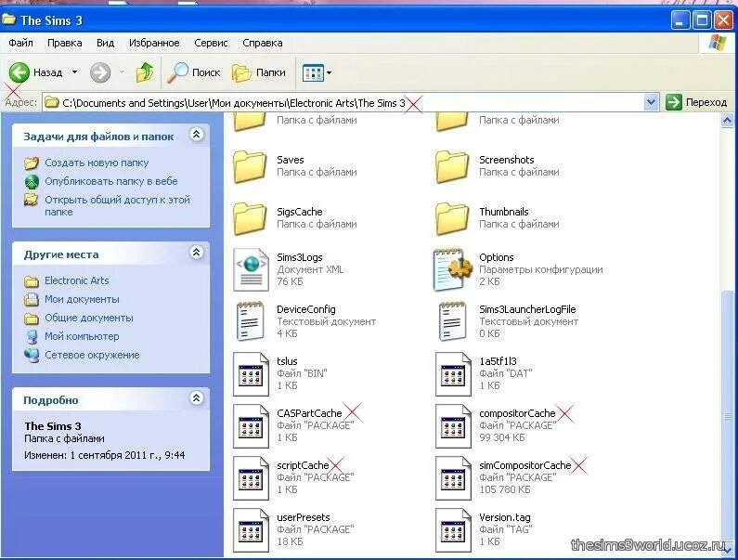Open the Forward button history dropdown arrow
The height and width of the screenshot is (560, 738).
[122, 72]
